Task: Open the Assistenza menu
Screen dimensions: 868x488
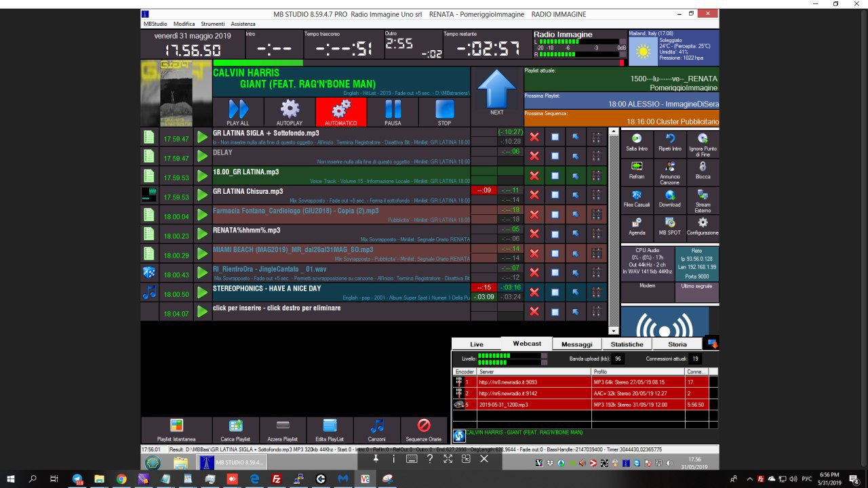Action: point(243,24)
